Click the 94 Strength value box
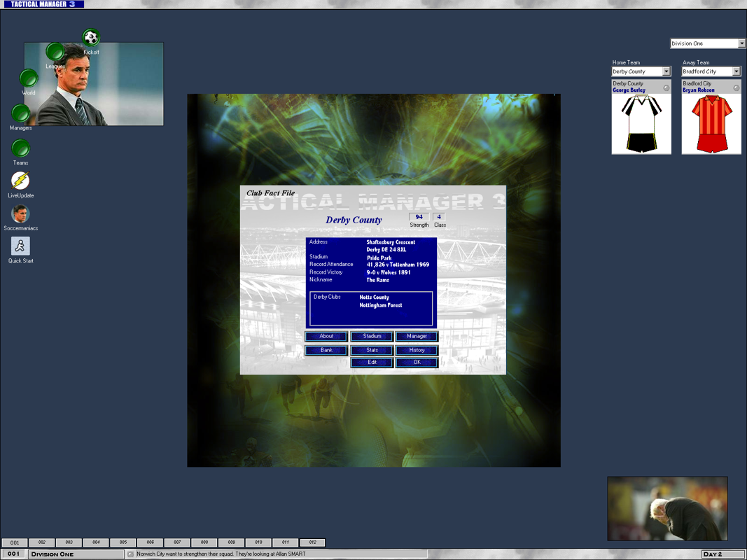Viewport: 747px width, 560px height. pyautogui.click(x=419, y=216)
